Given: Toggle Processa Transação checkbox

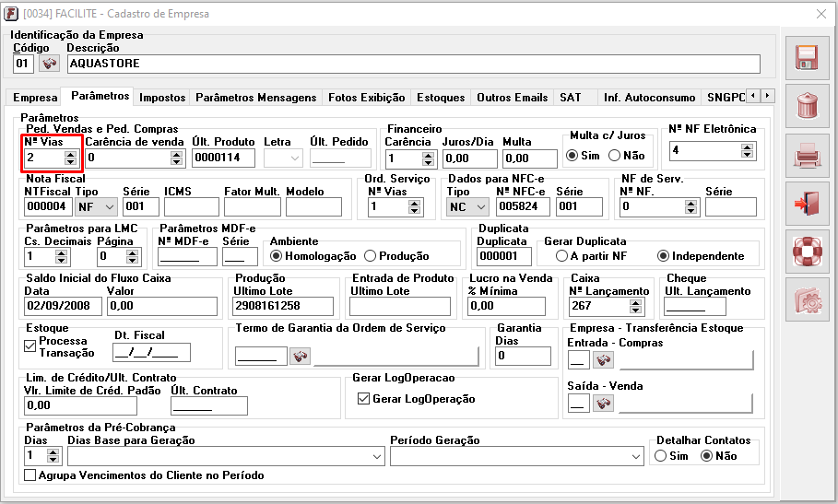Looking at the screenshot, I should (30, 346).
